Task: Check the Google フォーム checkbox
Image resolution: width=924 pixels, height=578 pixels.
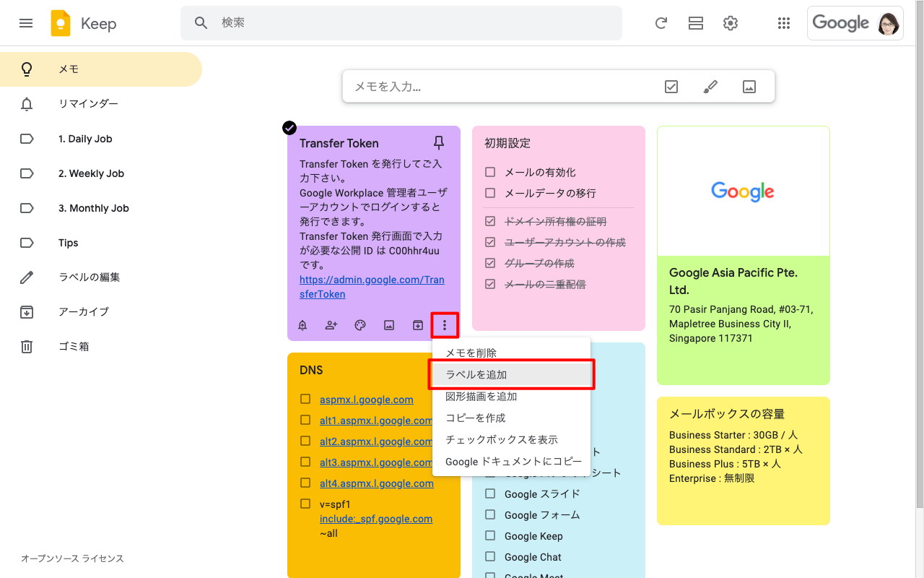Action: point(490,514)
